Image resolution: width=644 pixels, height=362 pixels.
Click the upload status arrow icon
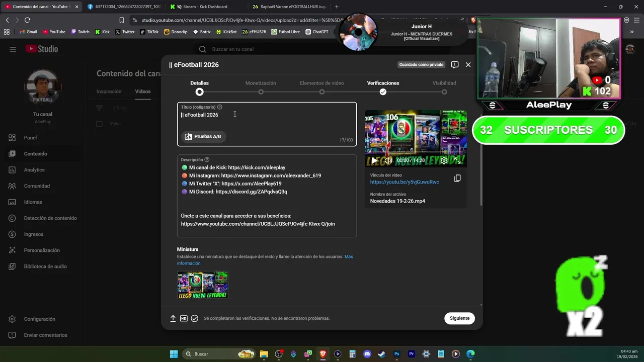173,318
